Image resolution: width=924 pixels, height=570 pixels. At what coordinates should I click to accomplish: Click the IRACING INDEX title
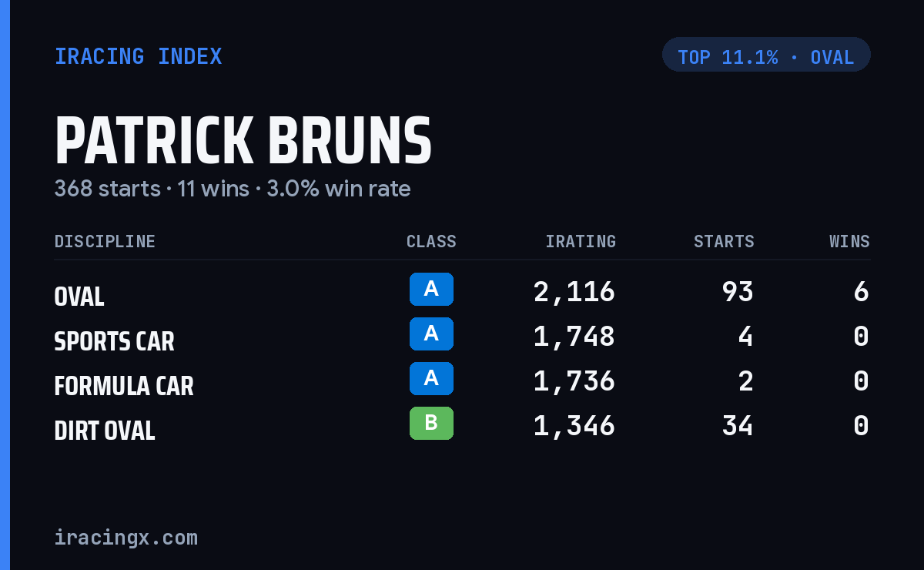[139, 57]
